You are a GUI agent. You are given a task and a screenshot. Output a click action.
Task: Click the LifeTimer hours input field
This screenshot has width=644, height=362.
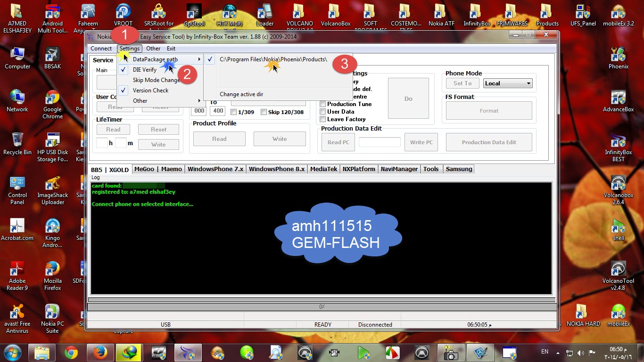coord(102,143)
